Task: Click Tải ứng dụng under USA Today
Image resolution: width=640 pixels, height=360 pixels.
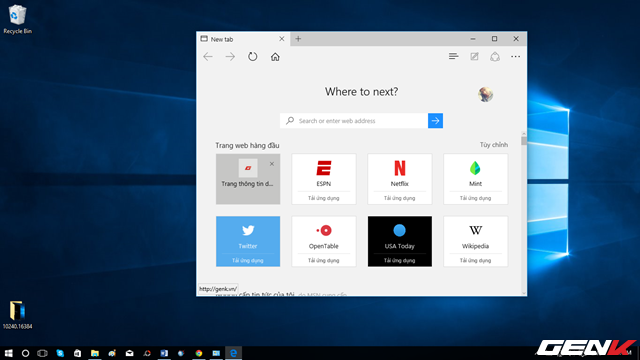Action: (x=400, y=260)
